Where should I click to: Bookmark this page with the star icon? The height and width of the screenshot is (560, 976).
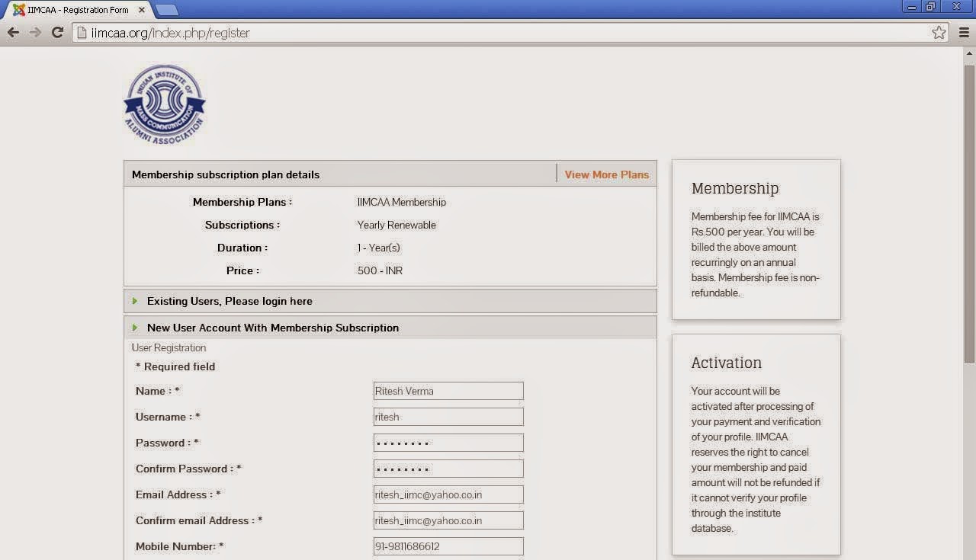tap(939, 33)
